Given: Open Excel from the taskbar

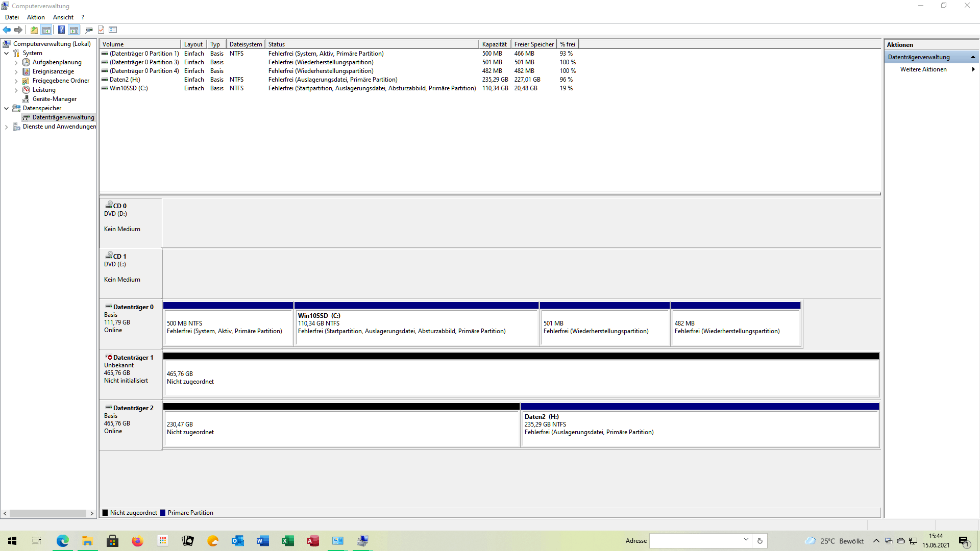Looking at the screenshot, I should pyautogui.click(x=287, y=541).
